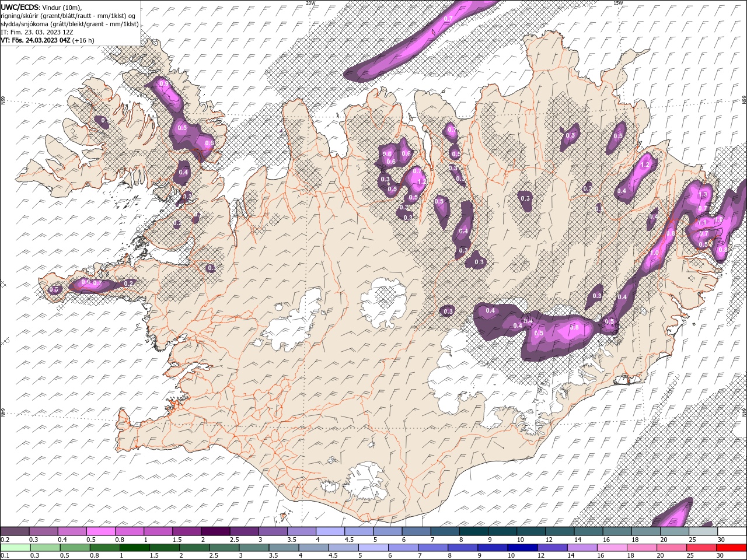Click the 'slydda/snjókoma' legend description line
This screenshot has height=560, width=747.
pyautogui.click(x=69, y=24)
